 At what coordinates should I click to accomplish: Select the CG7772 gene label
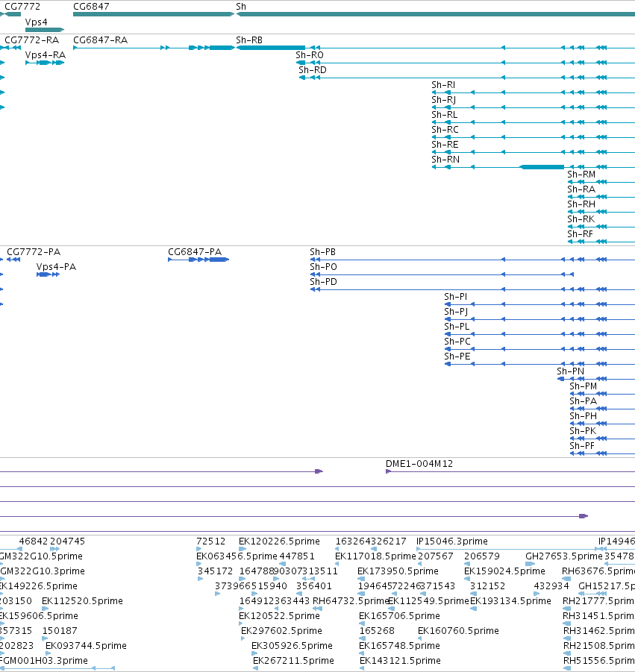(x=22, y=7)
